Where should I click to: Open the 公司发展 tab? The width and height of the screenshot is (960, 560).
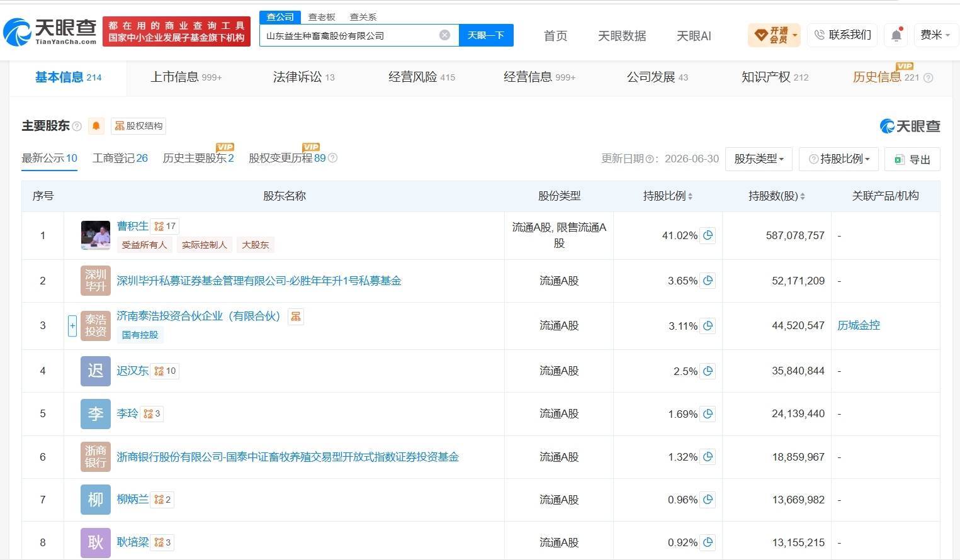click(657, 77)
